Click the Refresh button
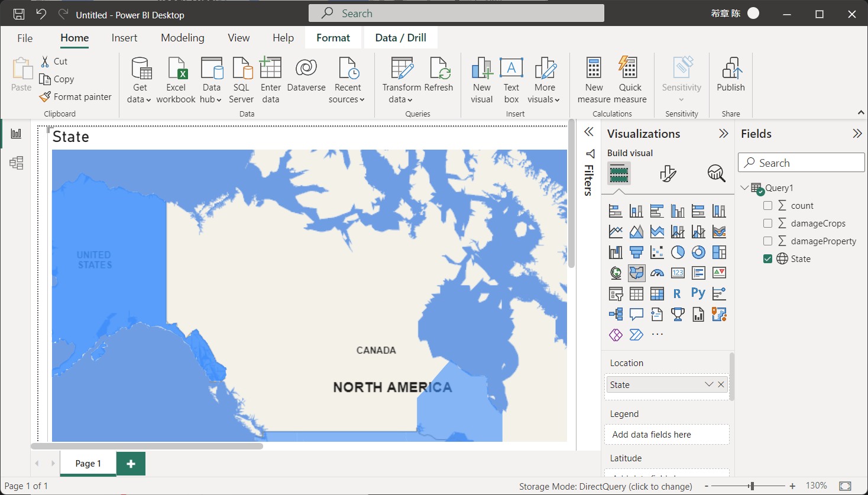This screenshot has height=495, width=868. click(x=439, y=75)
